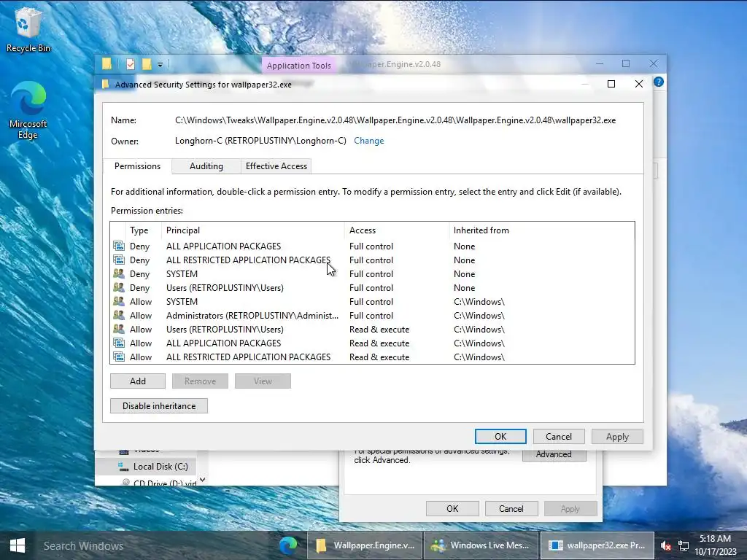Select icon of Allow ALL RESTRICTED APPLICATION PACKAGES entry
The image size is (747, 560).
tap(119, 357)
